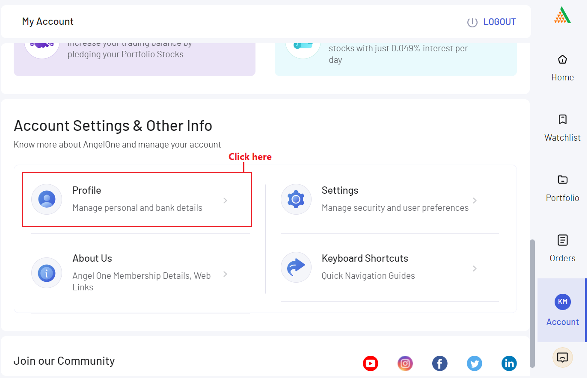Click the vertical page scrollbar
Screen dimensions: 588x378
[532, 303]
